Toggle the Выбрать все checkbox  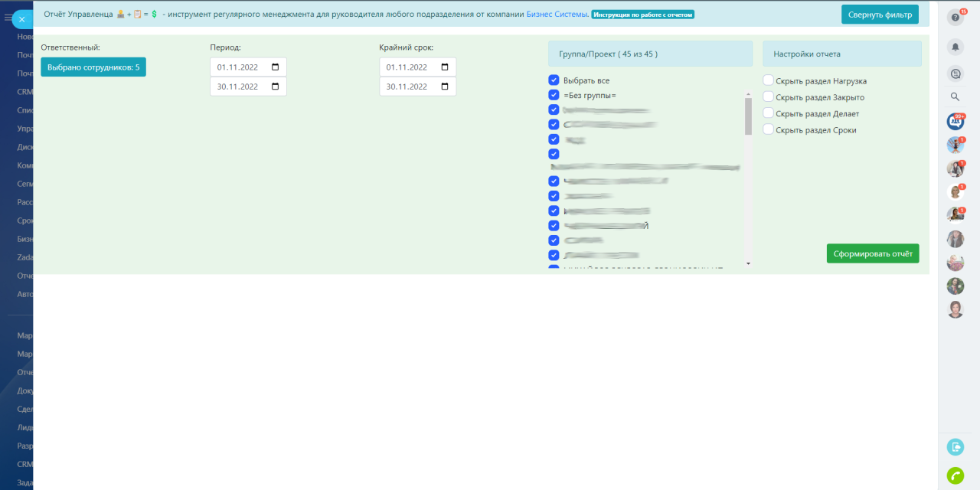[554, 80]
